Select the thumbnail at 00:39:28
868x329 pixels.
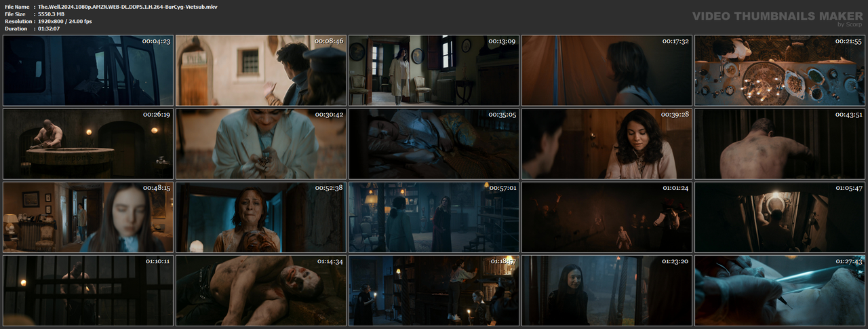(607, 144)
